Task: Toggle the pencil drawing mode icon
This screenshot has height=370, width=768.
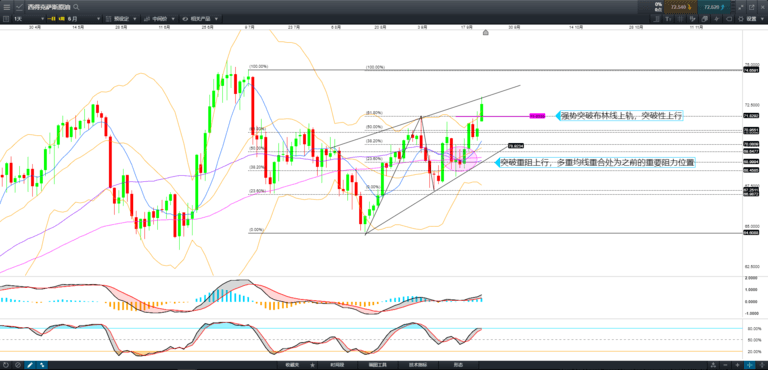Action: coord(29,365)
